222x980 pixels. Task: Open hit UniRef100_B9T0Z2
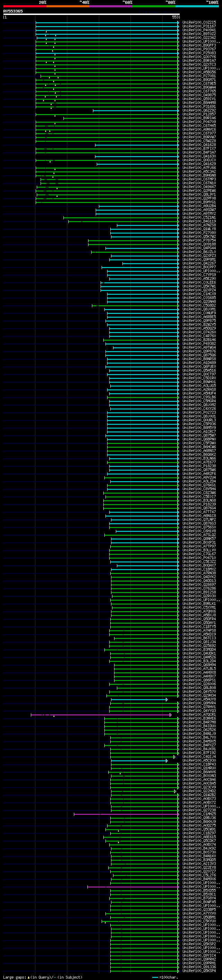tap(199, 34)
